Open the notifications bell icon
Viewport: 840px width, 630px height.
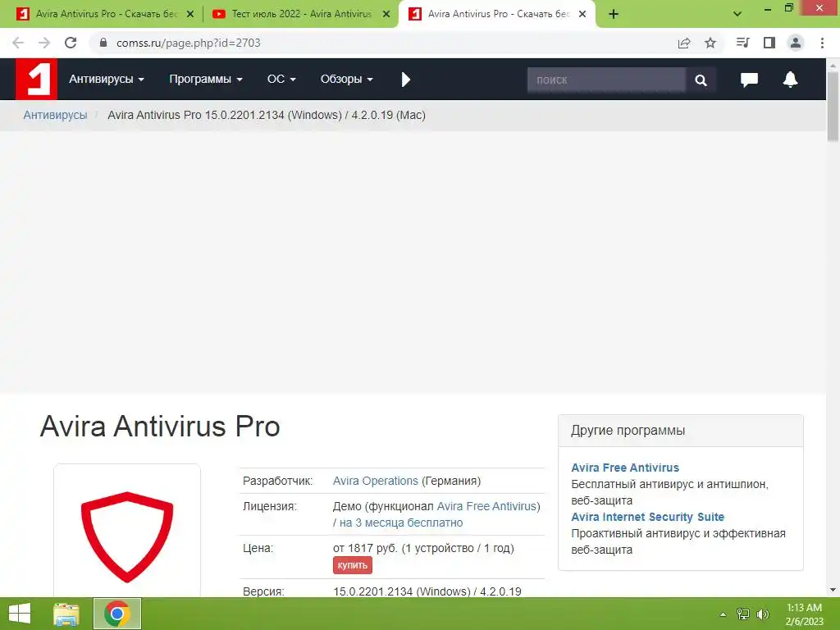(790, 80)
